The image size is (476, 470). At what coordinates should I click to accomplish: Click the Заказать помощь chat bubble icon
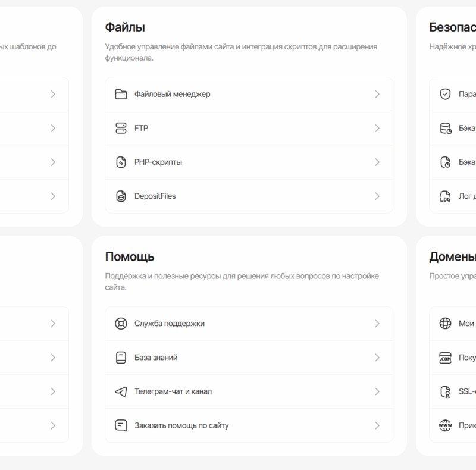point(121,425)
